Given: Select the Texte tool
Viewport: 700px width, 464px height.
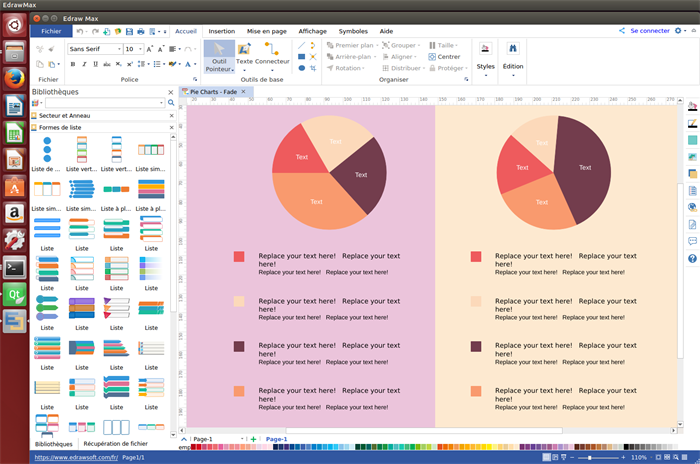Looking at the screenshot, I should pyautogui.click(x=244, y=57).
